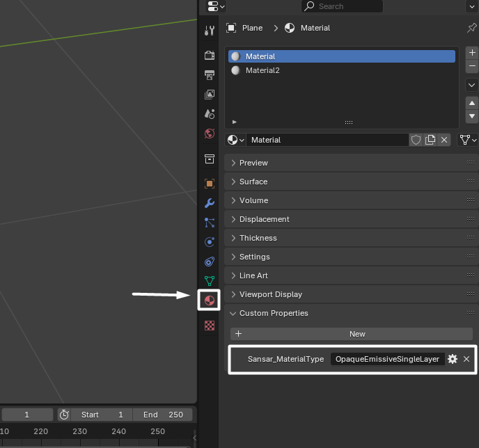Click the properties Search field
Image resolution: width=479 pixels, height=448 pixels.
341,6
